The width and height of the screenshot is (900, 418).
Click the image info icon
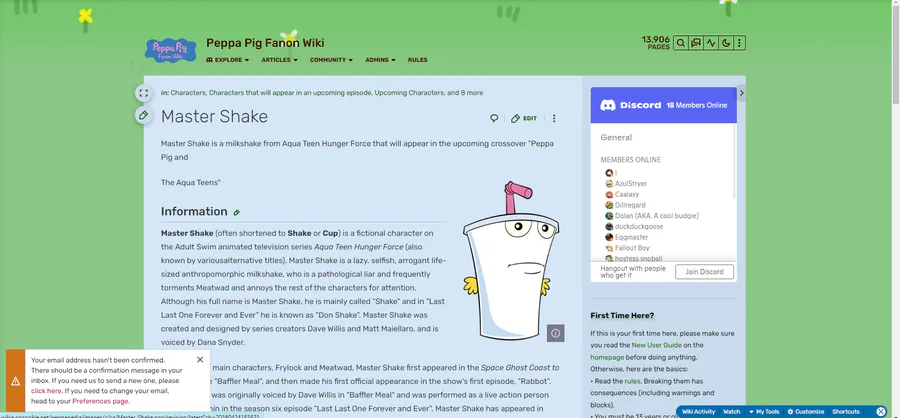tap(555, 333)
